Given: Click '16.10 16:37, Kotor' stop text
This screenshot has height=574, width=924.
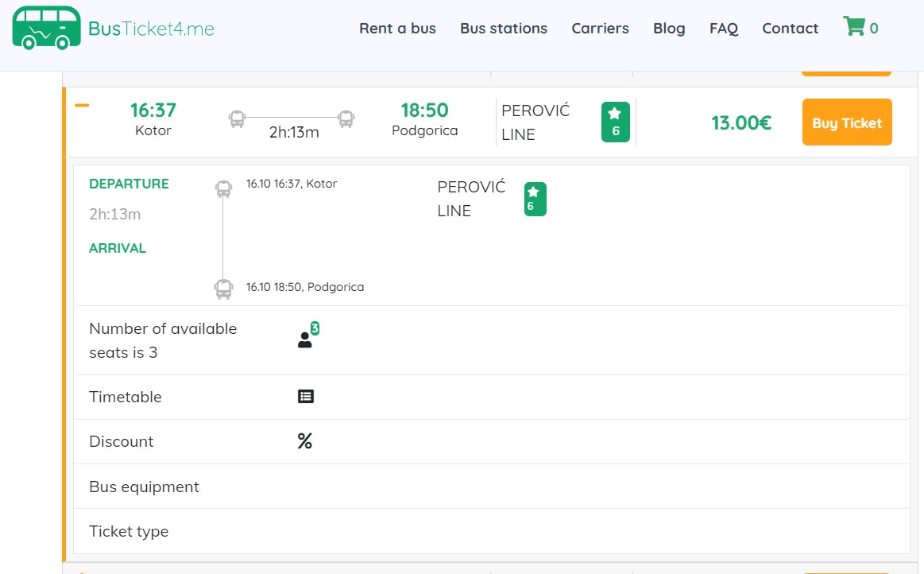Looking at the screenshot, I should coord(292,184).
